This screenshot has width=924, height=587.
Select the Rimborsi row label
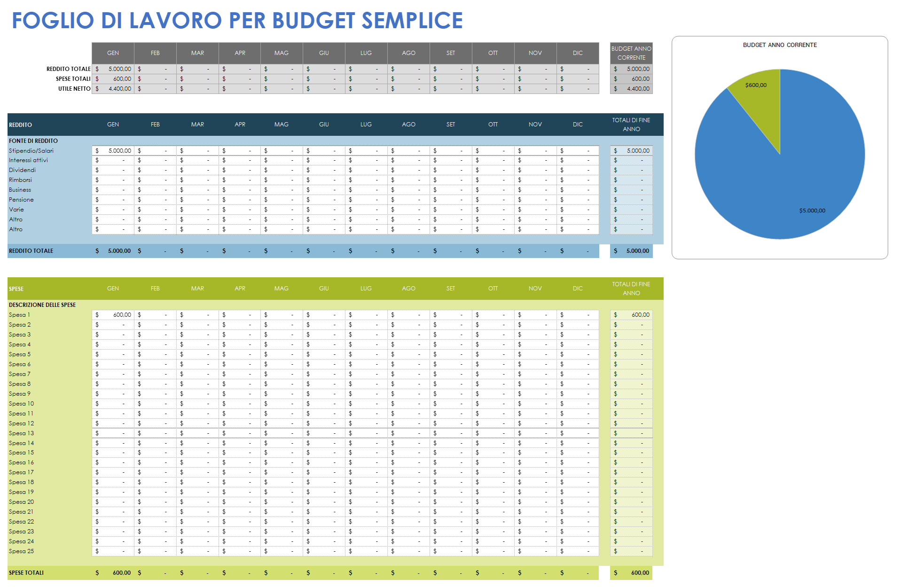point(20,180)
